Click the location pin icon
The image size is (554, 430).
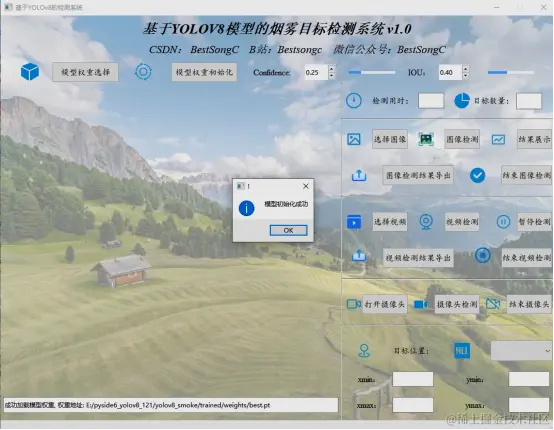point(364,351)
